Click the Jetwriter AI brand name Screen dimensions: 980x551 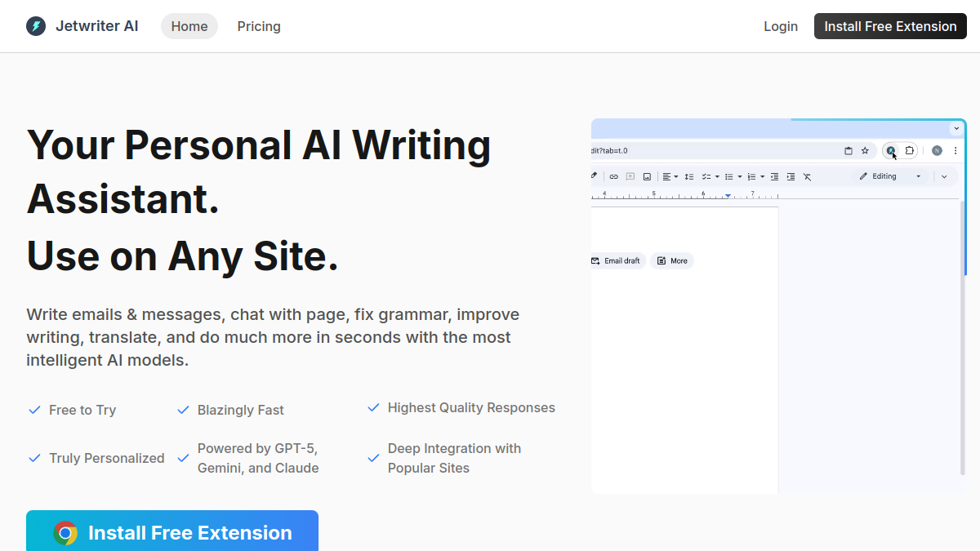(96, 26)
